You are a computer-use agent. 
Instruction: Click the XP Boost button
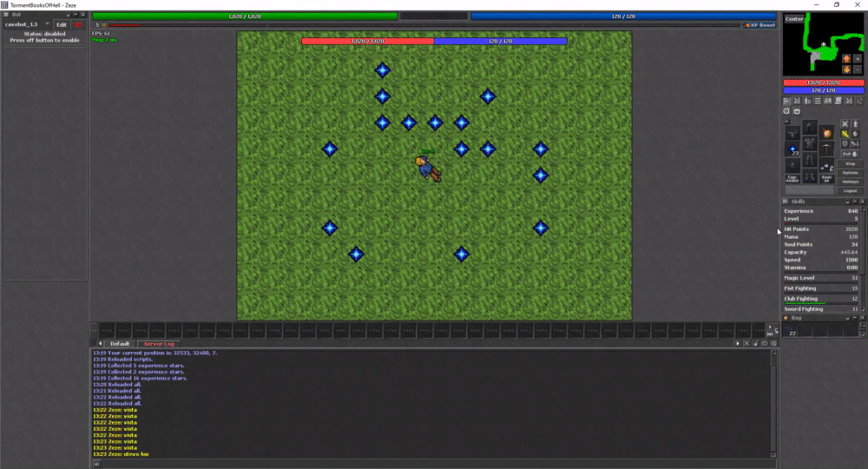(759, 25)
